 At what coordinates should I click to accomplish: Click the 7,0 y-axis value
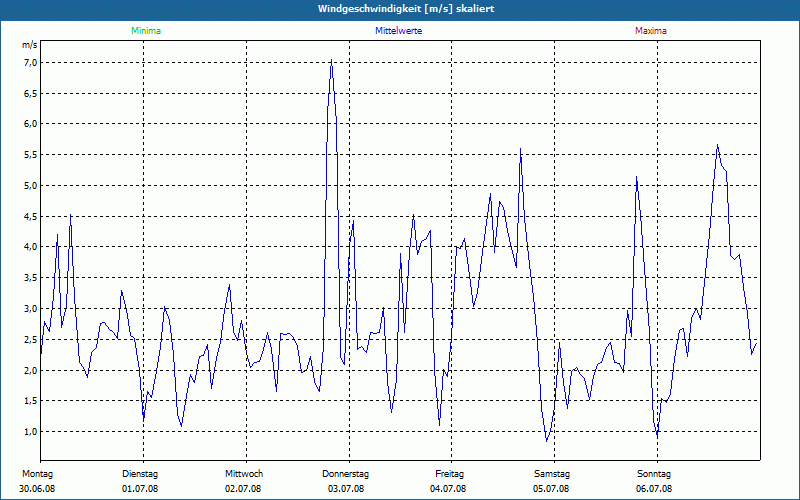click(x=31, y=63)
